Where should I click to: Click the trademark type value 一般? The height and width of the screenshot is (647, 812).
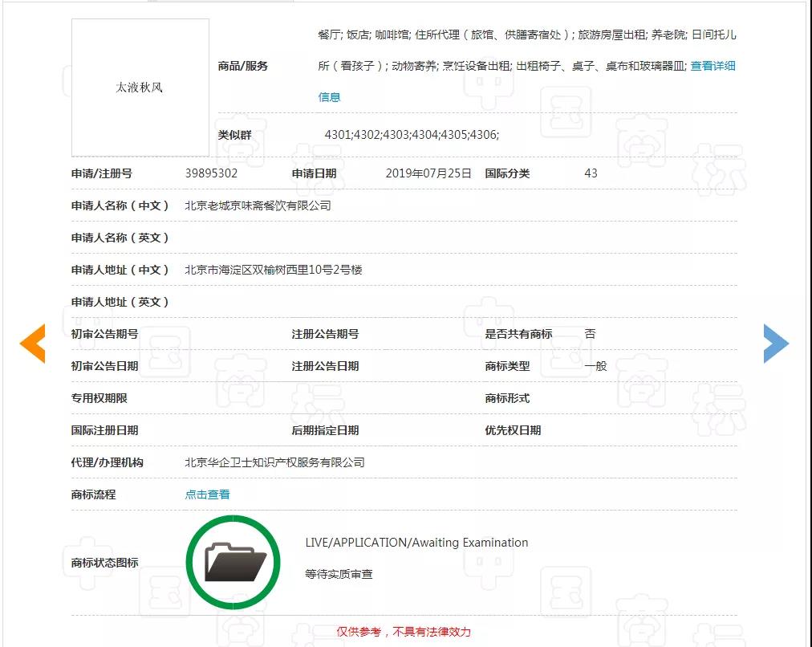click(x=595, y=366)
